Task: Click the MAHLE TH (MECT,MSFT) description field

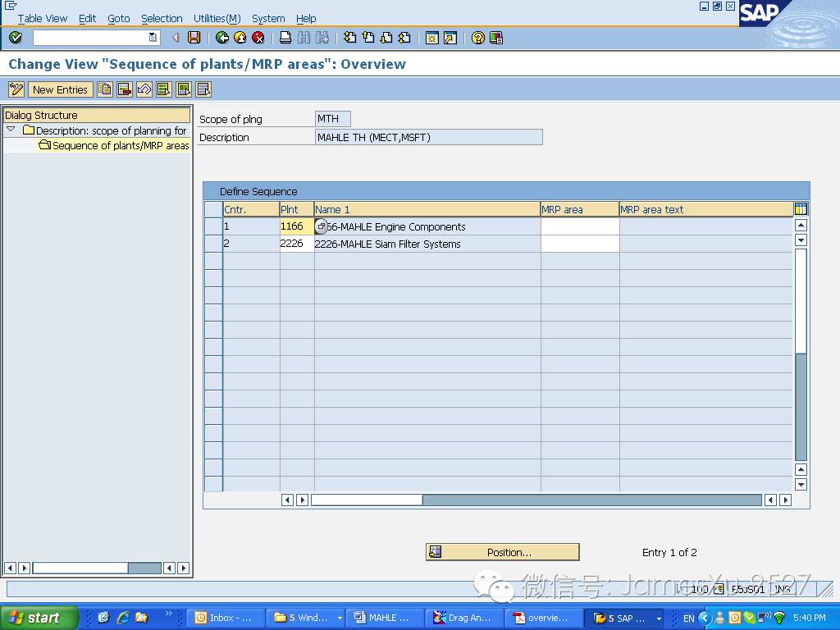Action: tap(428, 137)
